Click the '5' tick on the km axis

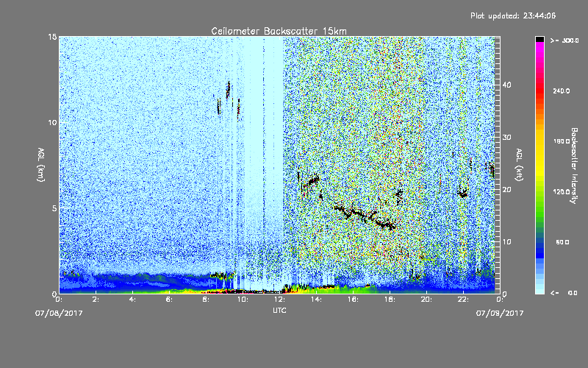[54, 208]
